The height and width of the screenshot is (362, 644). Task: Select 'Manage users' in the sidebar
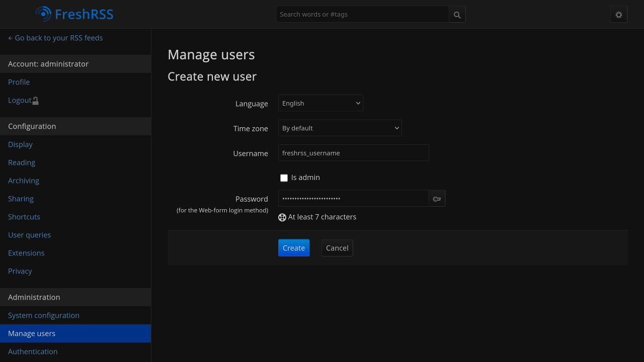click(x=31, y=333)
